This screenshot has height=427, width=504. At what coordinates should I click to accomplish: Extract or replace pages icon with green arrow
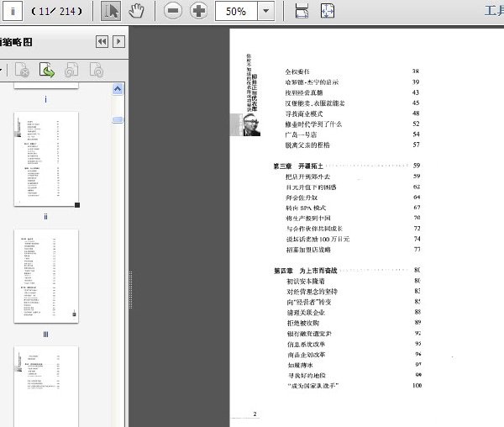[x=47, y=70]
